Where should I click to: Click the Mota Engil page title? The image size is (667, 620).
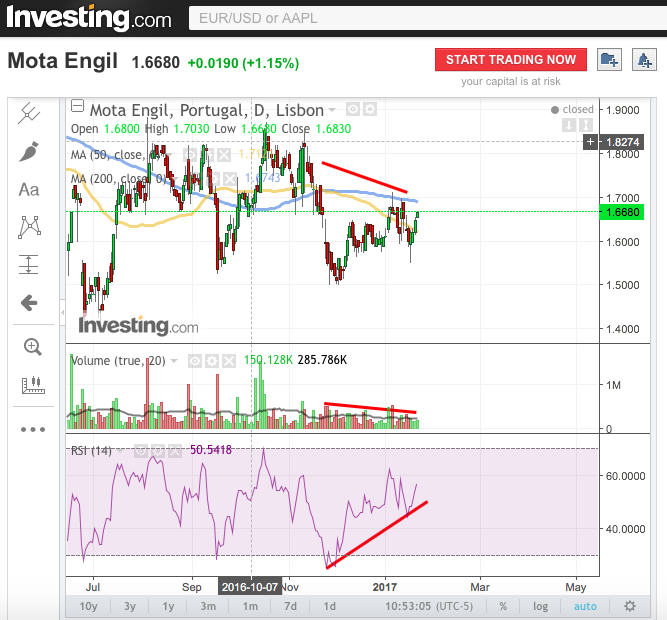63,61
